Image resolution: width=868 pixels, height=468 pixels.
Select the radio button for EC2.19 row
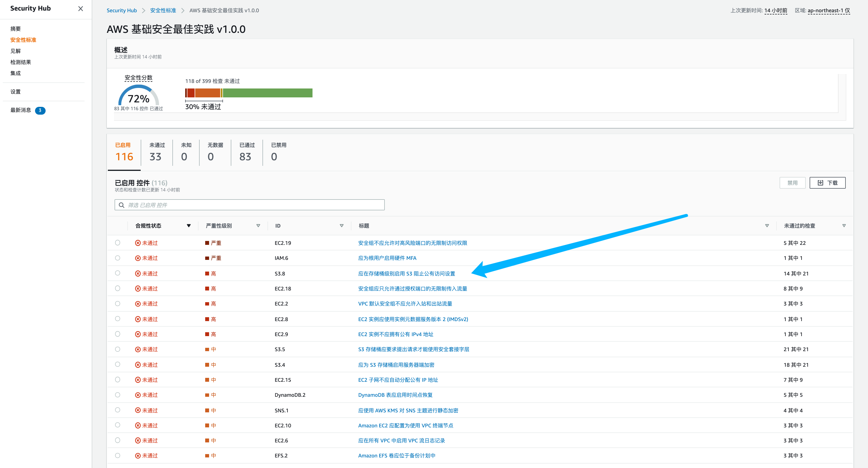118,243
